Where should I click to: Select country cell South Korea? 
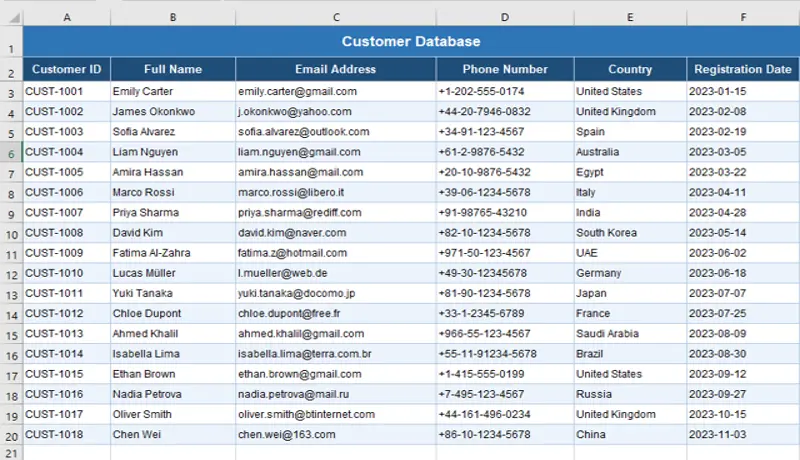(x=630, y=233)
